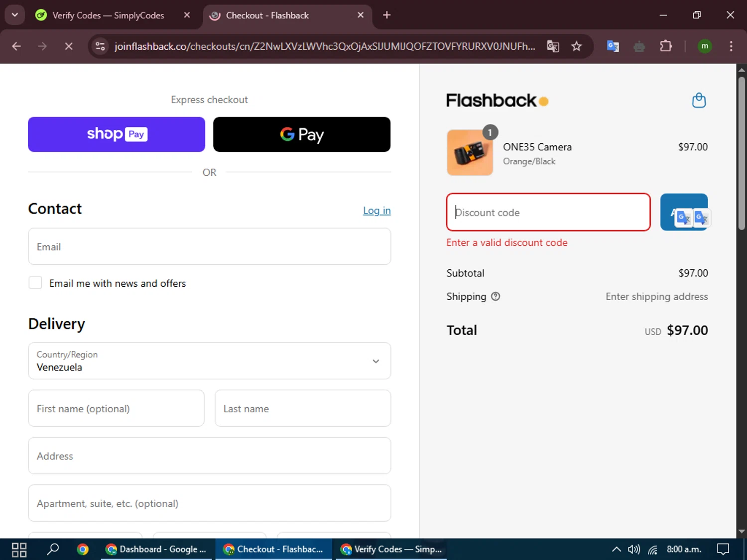Close the Verify Codes — SimplyCodes tab
The width and height of the screenshot is (747, 560).
pos(187,15)
